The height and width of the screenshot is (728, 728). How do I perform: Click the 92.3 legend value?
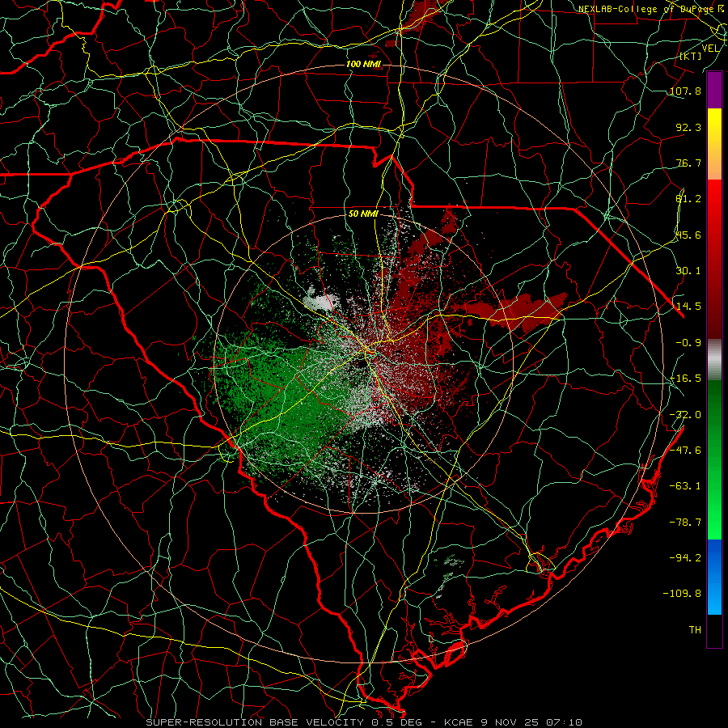[x=688, y=127]
